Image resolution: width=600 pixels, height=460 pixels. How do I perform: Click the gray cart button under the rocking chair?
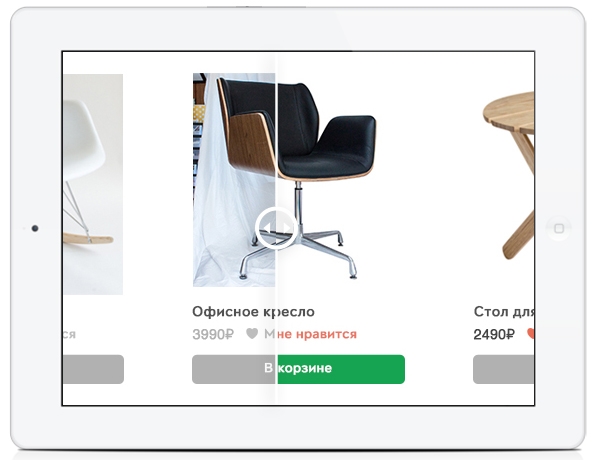pyautogui.click(x=93, y=369)
